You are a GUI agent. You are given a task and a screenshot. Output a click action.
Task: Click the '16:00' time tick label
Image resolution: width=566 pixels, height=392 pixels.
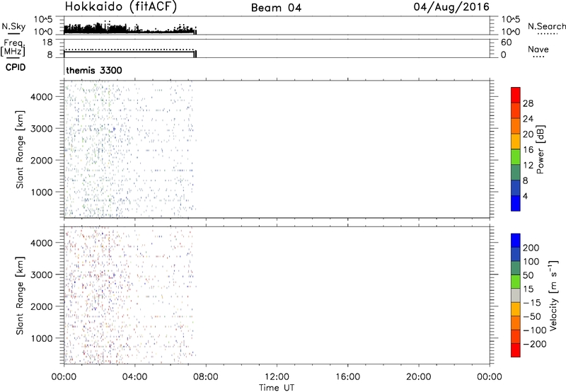point(347,377)
